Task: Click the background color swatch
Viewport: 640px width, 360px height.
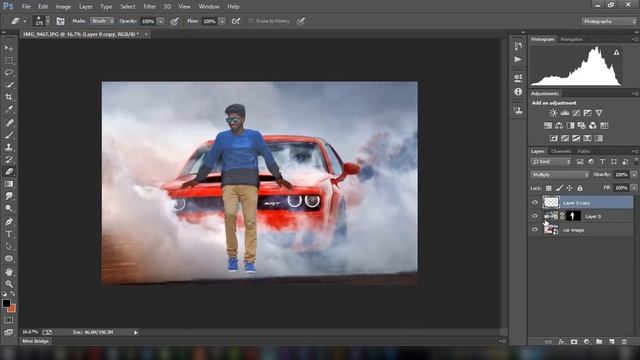Action: click(12, 309)
